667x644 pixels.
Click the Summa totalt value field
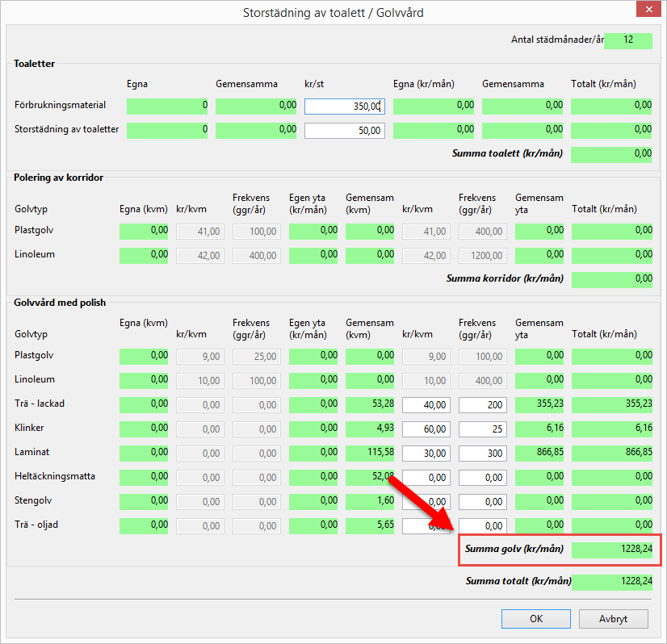tap(611, 581)
